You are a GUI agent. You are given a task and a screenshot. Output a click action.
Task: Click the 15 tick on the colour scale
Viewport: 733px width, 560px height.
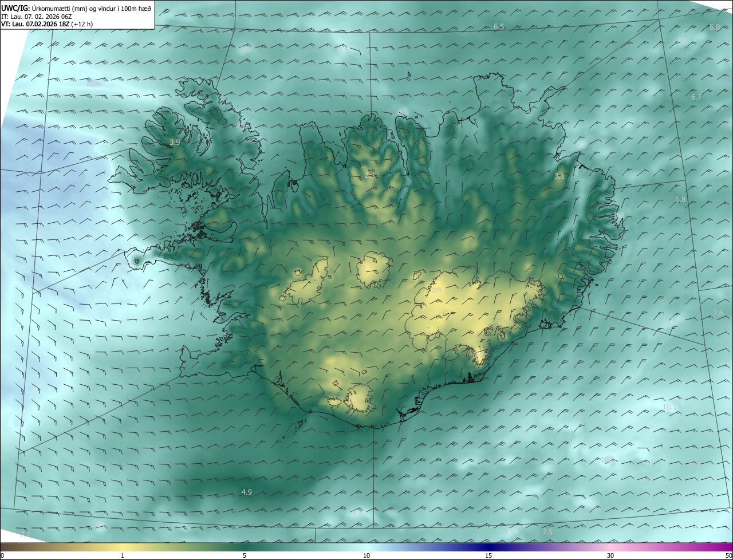coord(488,555)
